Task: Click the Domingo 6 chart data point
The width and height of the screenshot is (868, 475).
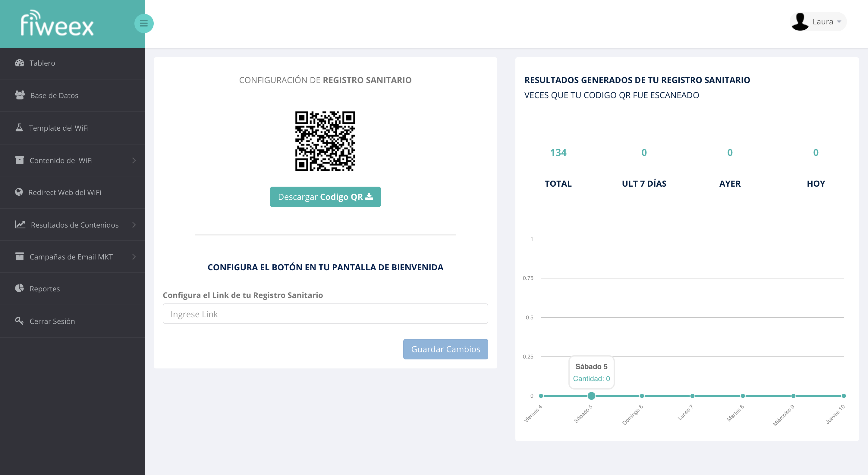Action: point(642,396)
